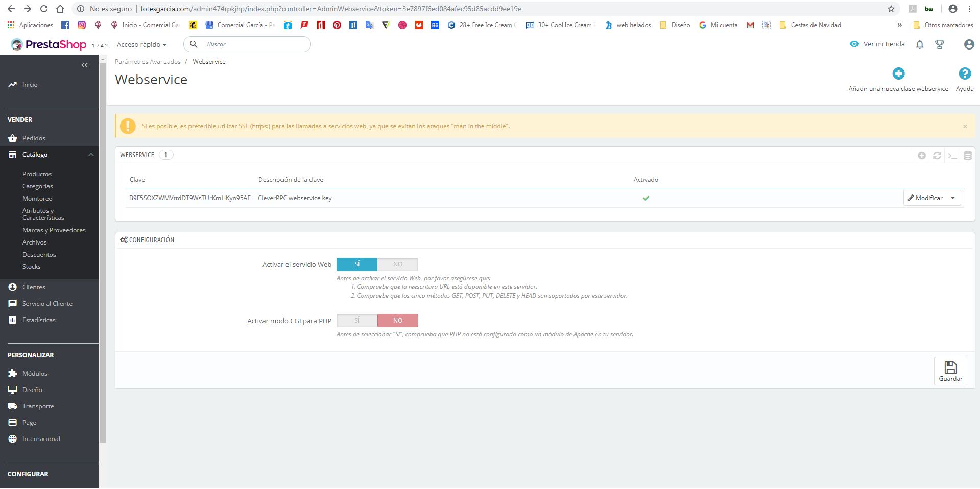Open Archivos submenu item

click(x=35, y=242)
